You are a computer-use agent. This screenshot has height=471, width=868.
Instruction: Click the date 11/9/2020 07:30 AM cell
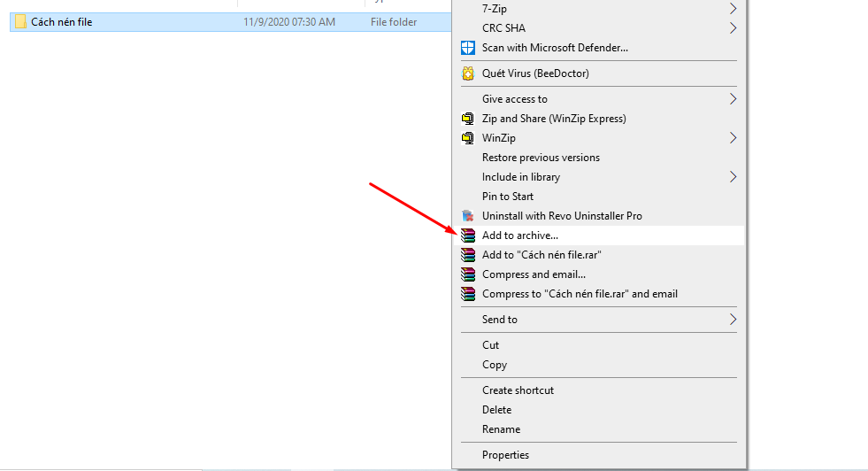coord(289,21)
